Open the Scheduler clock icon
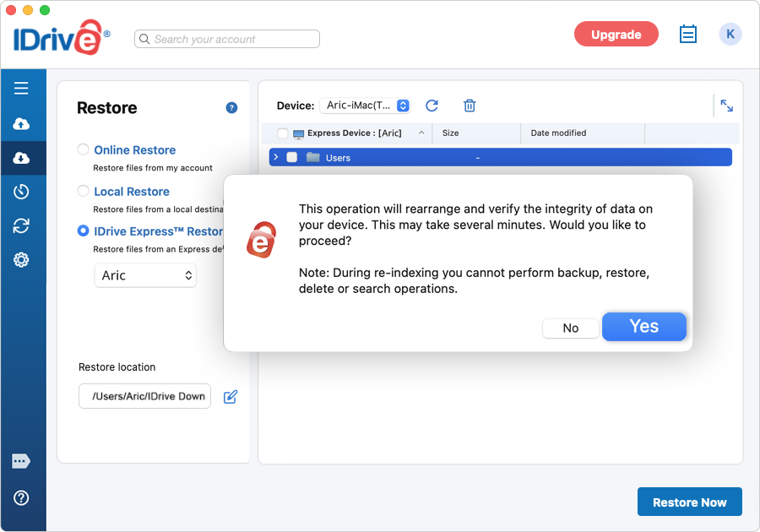Image resolution: width=760 pixels, height=532 pixels. click(21, 192)
